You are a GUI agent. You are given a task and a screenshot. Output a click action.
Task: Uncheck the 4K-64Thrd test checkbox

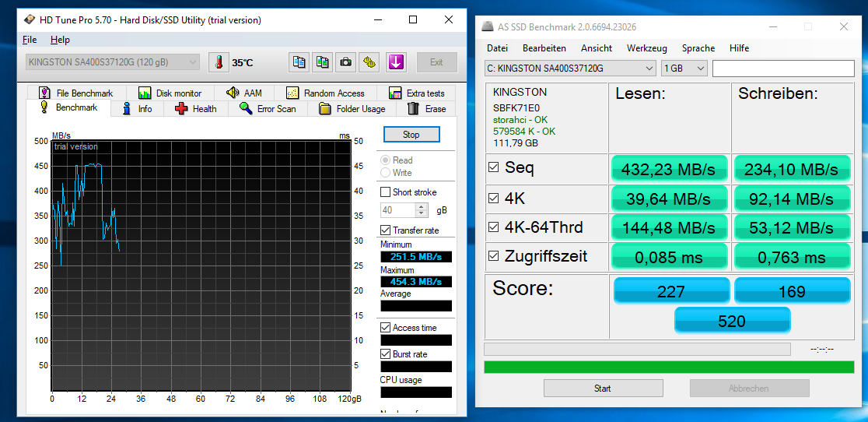coord(493,228)
